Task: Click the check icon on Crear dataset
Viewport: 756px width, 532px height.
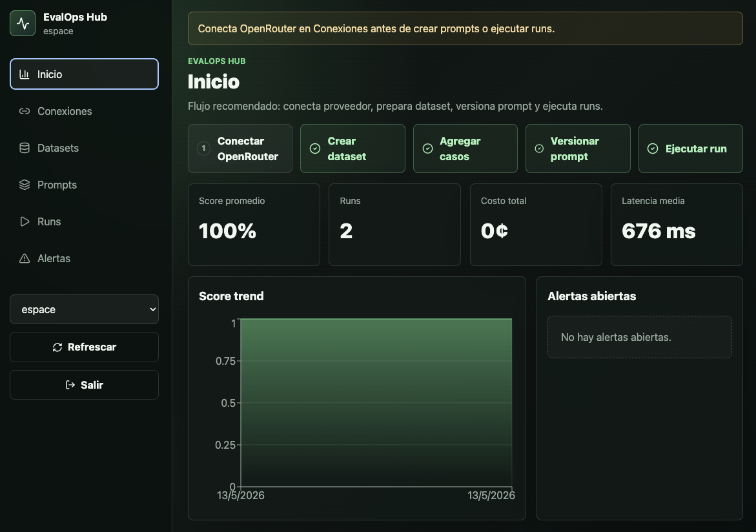Action: [315, 148]
